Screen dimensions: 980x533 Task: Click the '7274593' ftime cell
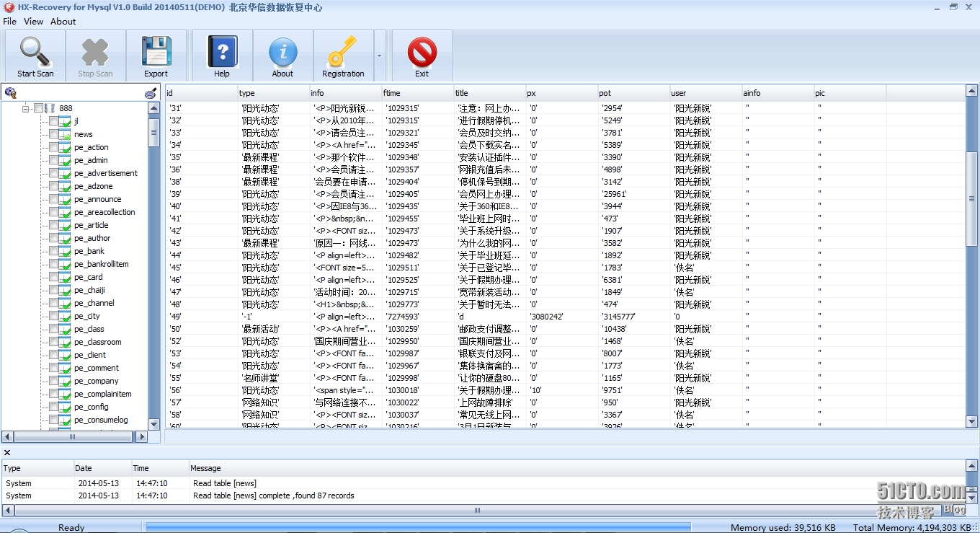(x=418, y=317)
